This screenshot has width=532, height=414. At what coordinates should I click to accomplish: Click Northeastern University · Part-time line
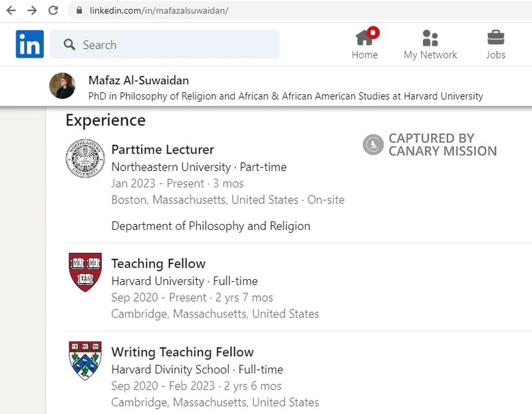click(199, 167)
